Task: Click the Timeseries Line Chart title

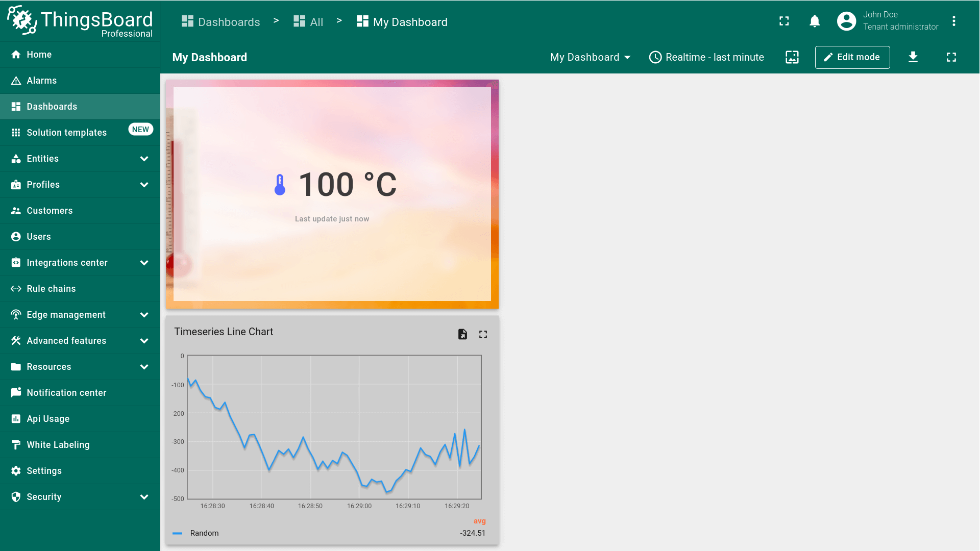Action: tap(224, 332)
